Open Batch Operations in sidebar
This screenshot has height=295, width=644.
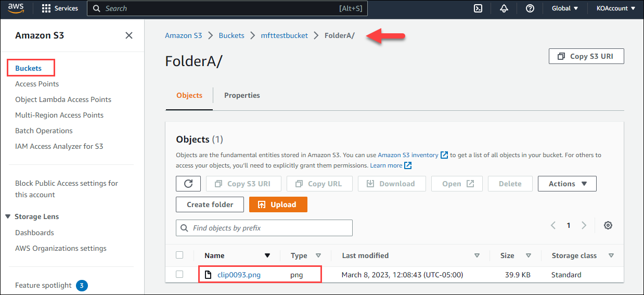tap(44, 131)
